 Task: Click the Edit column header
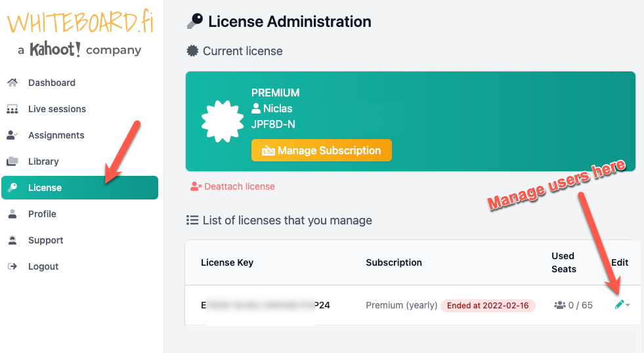(620, 262)
